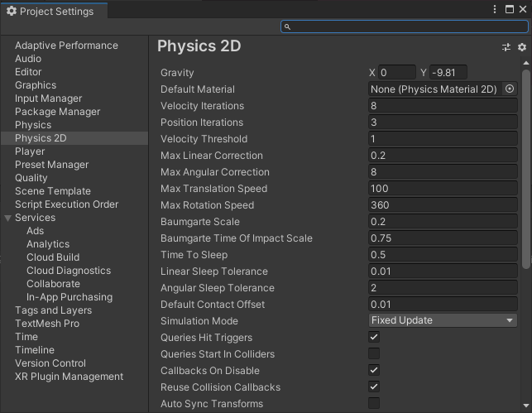532x413 pixels.
Task: Click the Default Material object picker icon
Action: (x=510, y=89)
